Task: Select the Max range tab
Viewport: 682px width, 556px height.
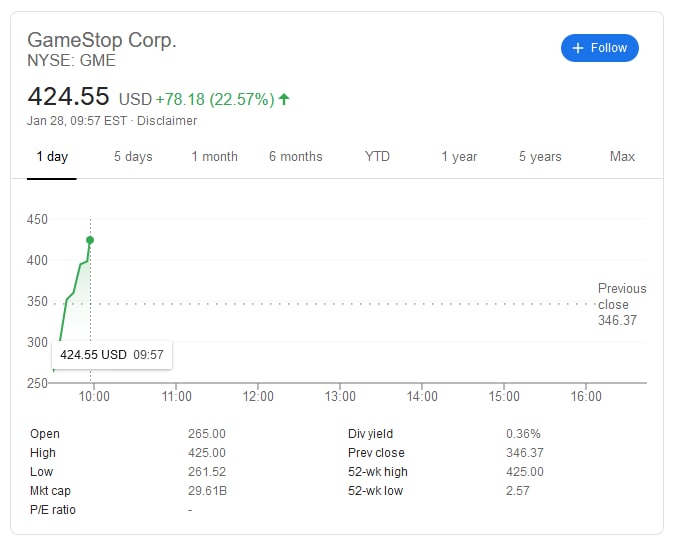Action: coord(622,157)
